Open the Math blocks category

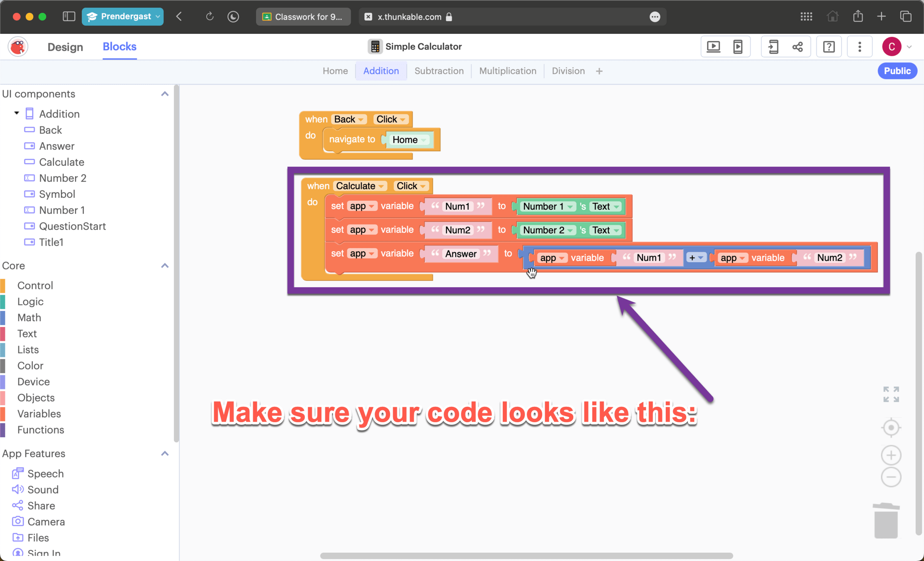(x=29, y=317)
